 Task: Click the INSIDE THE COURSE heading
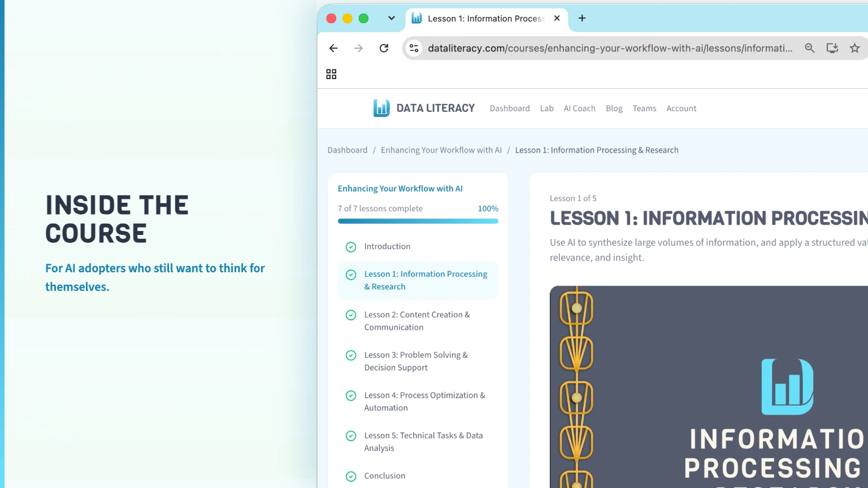coord(117,219)
